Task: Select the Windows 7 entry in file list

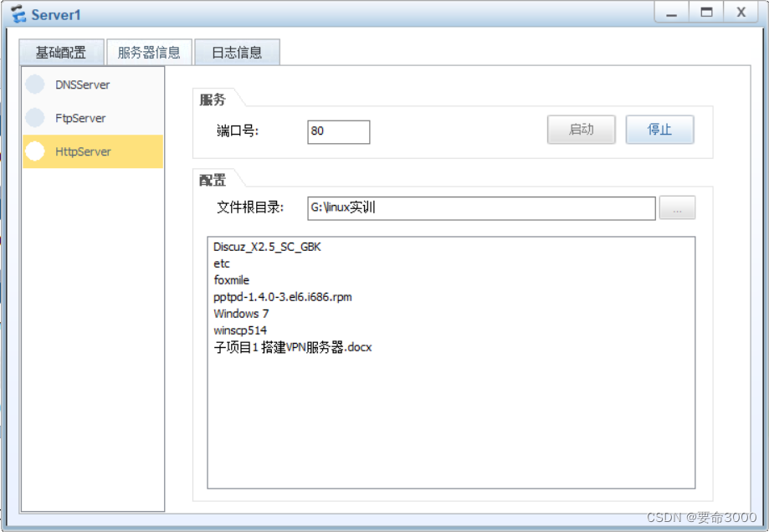Action: 241,314
